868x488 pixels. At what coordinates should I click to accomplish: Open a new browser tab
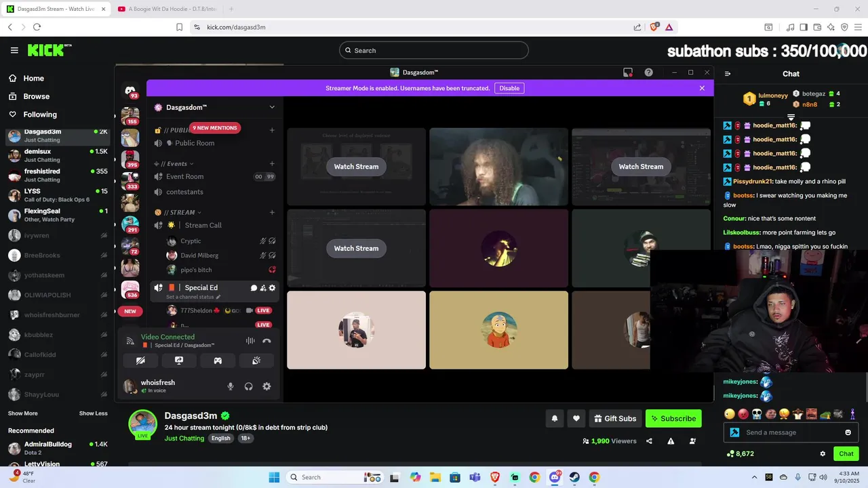pyautogui.click(x=231, y=9)
